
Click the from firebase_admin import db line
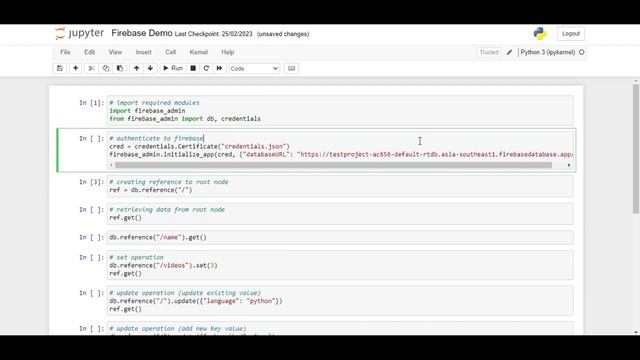click(185, 119)
